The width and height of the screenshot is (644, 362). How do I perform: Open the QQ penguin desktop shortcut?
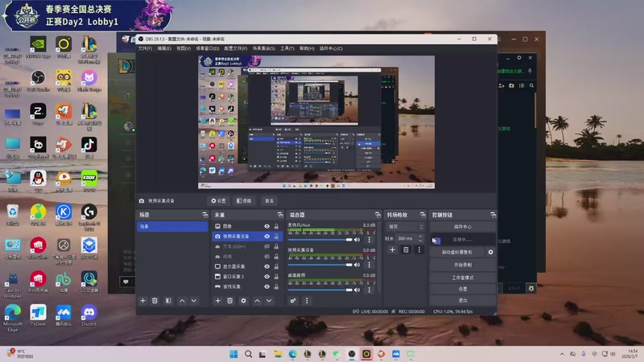click(x=38, y=182)
